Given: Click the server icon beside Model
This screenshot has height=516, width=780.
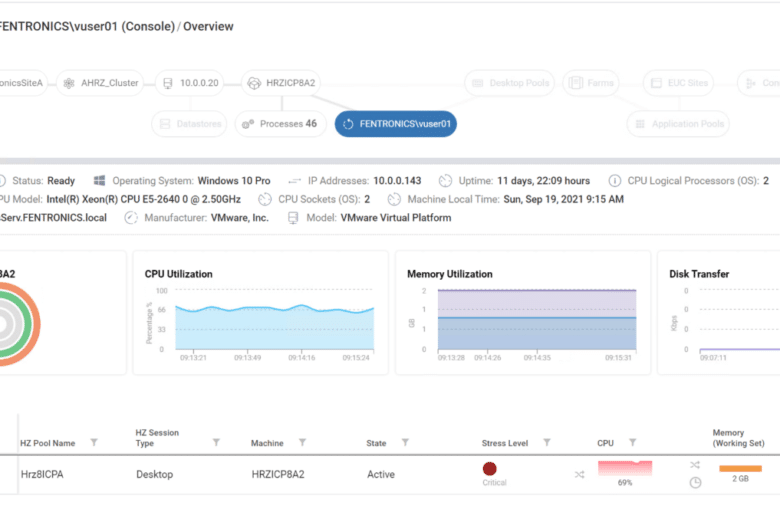Looking at the screenshot, I should (x=293, y=218).
